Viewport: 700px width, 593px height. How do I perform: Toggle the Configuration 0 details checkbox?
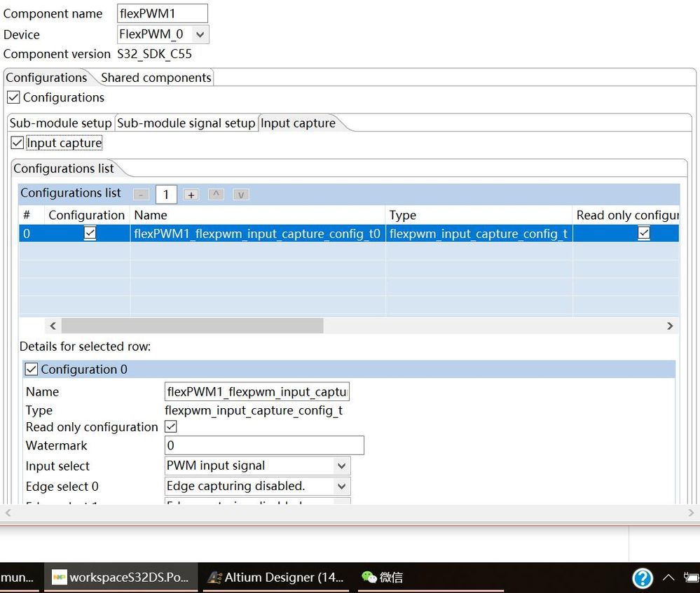[32, 370]
